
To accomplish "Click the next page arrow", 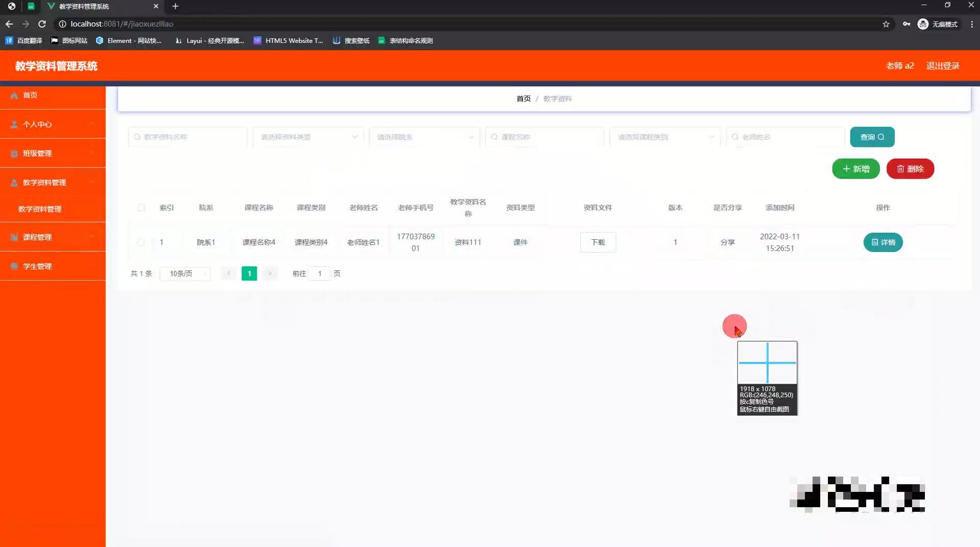I will (x=270, y=273).
